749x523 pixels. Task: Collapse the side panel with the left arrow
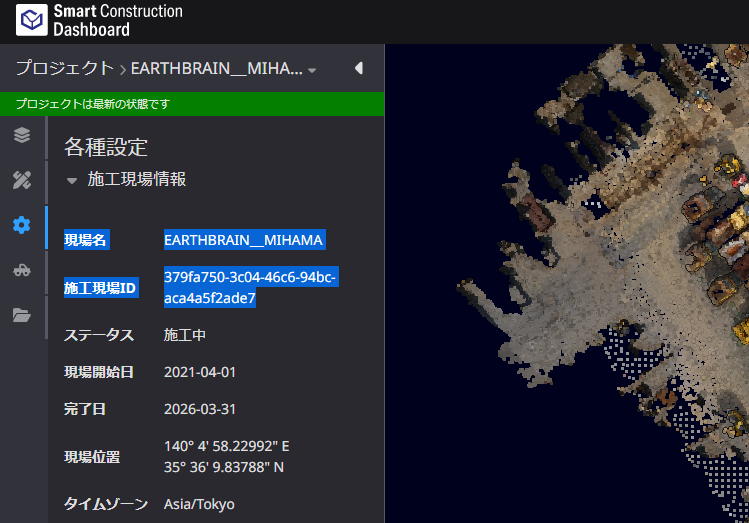tap(359, 68)
